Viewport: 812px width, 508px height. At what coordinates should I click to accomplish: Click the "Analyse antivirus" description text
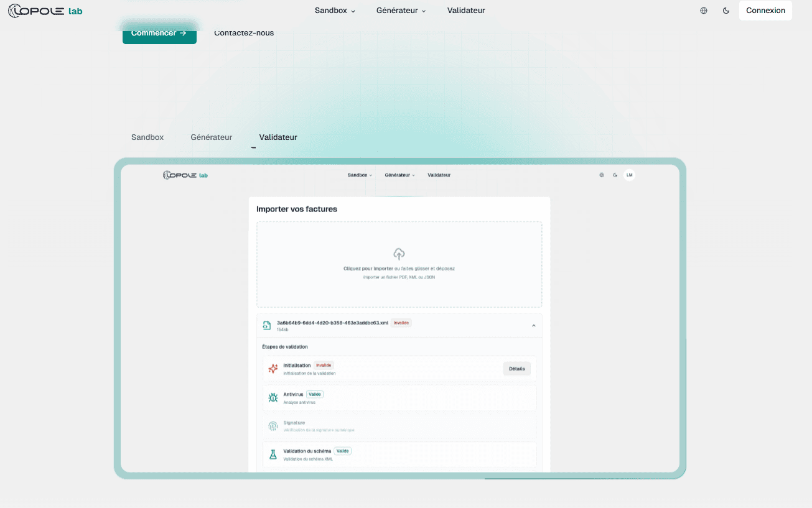pyautogui.click(x=299, y=402)
